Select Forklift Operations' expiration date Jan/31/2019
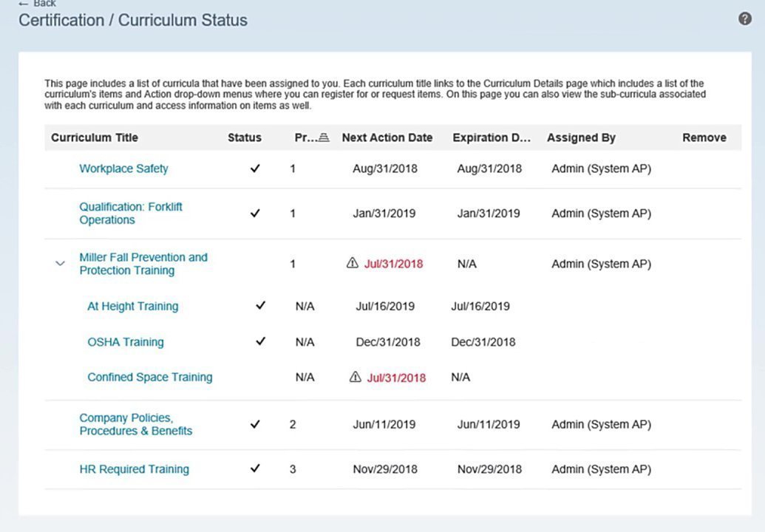765x532 pixels. point(489,214)
